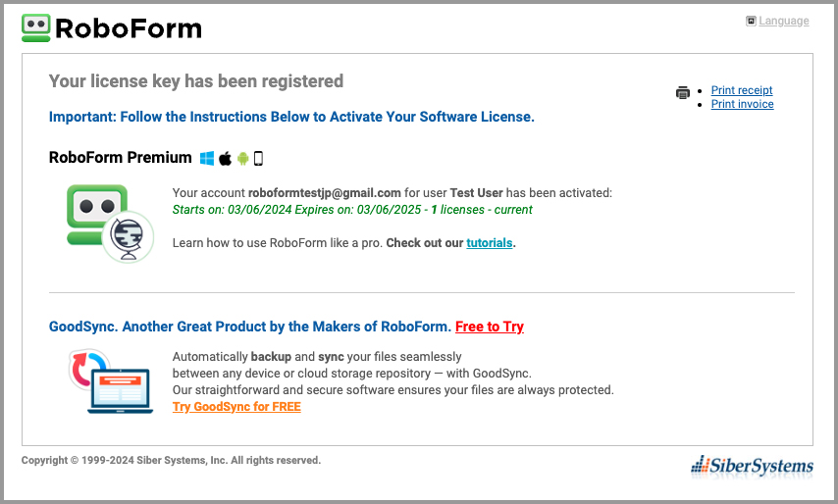The height and width of the screenshot is (504, 838).
Task: Click the Android platform icon
Action: (x=242, y=158)
